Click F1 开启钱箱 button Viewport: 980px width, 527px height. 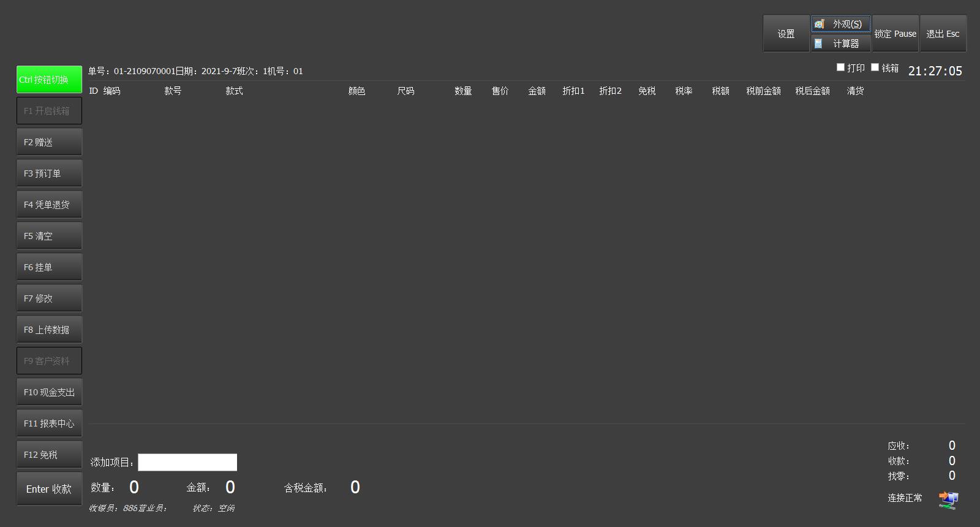49,111
